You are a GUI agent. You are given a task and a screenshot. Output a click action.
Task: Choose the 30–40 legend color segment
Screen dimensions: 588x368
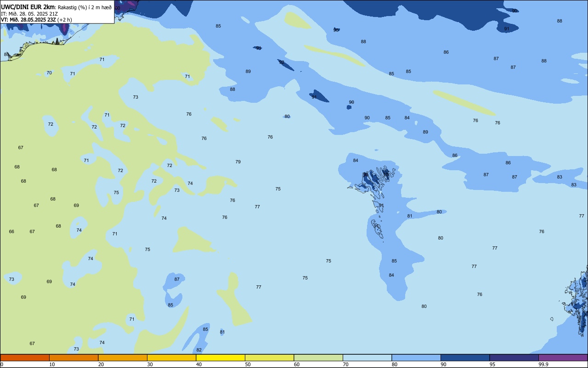point(171,357)
